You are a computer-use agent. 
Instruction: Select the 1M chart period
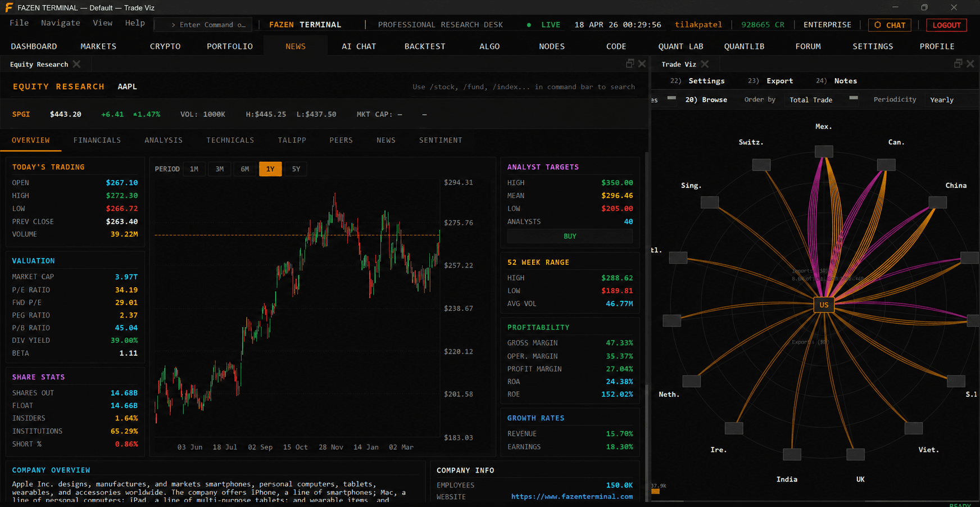click(194, 169)
